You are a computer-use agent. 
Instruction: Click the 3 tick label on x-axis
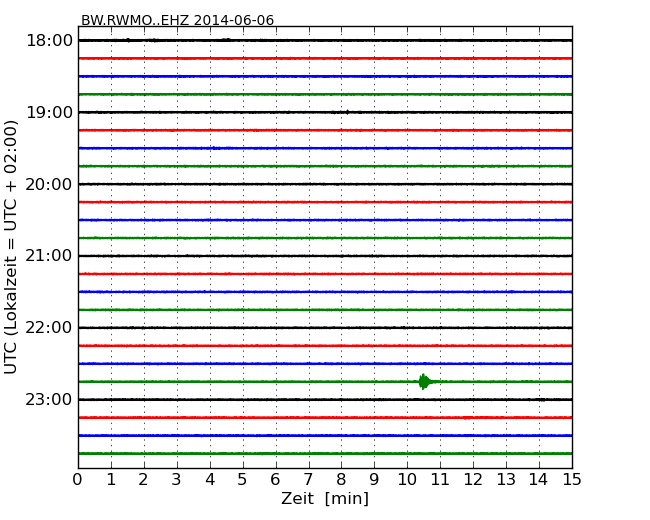[x=177, y=480]
